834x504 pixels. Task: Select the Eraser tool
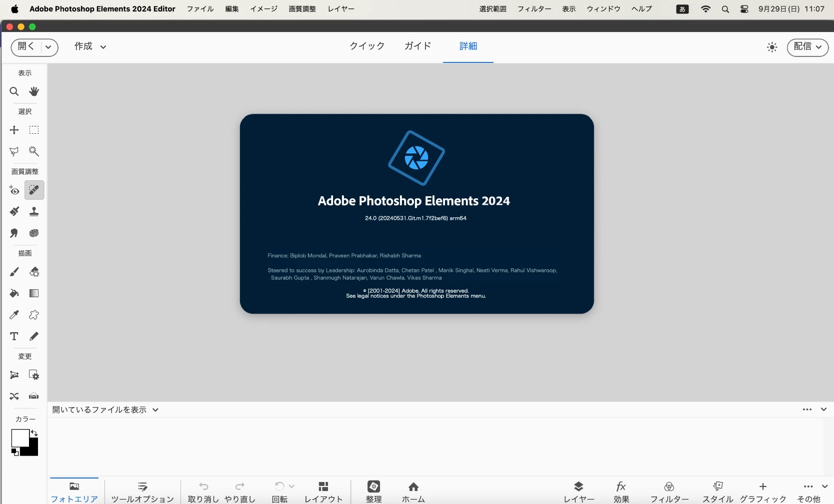pyautogui.click(x=34, y=272)
